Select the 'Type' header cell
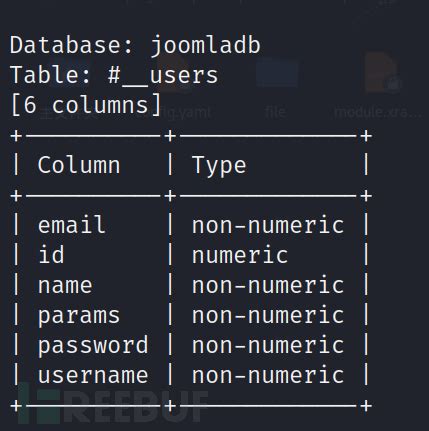 tap(219, 166)
